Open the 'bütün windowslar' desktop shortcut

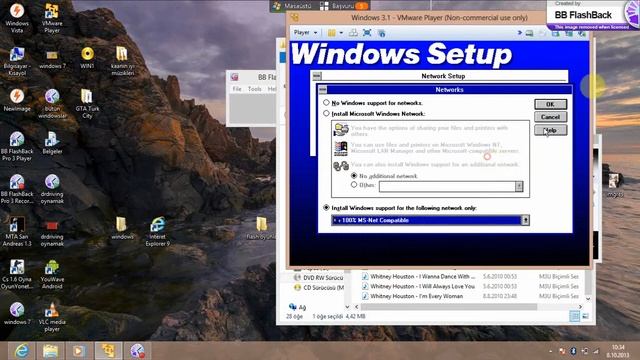click(x=52, y=103)
